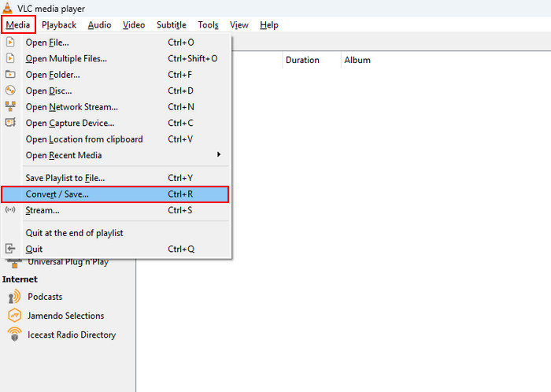Click the Open Disc icon
Screen dimensions: 551x392
pyautogui.click(x=10, y=91)
